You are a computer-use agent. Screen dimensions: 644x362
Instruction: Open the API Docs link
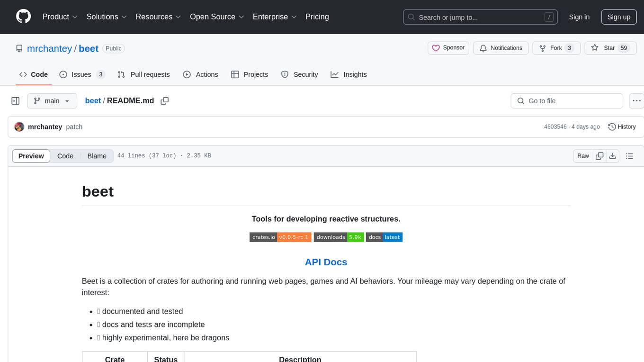[x=326, y=262]
